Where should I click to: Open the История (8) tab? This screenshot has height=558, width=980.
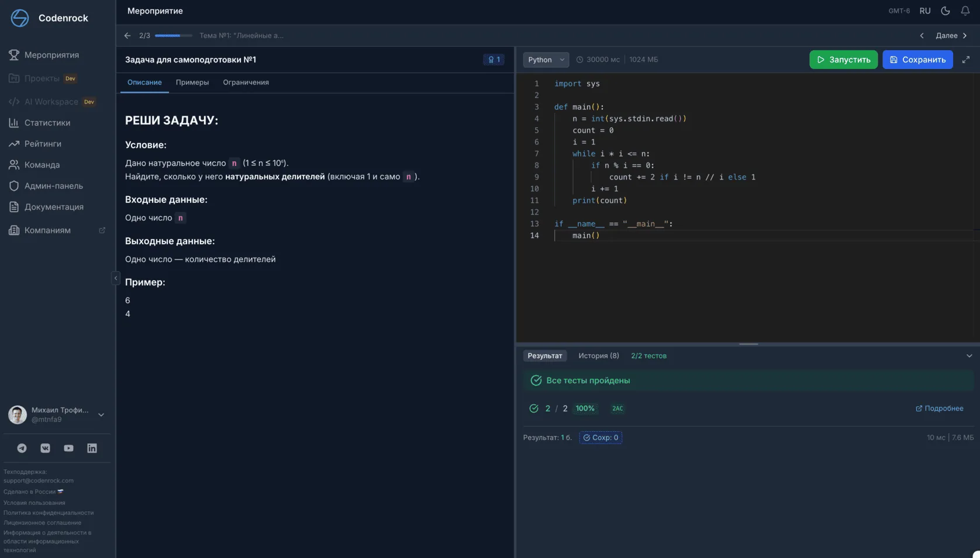point(598,356)
